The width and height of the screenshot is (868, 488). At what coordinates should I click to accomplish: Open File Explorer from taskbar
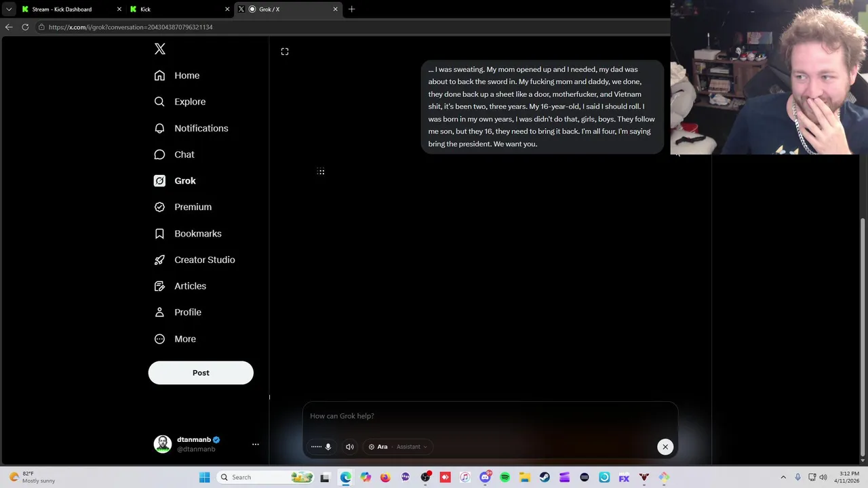pos(525,477)
